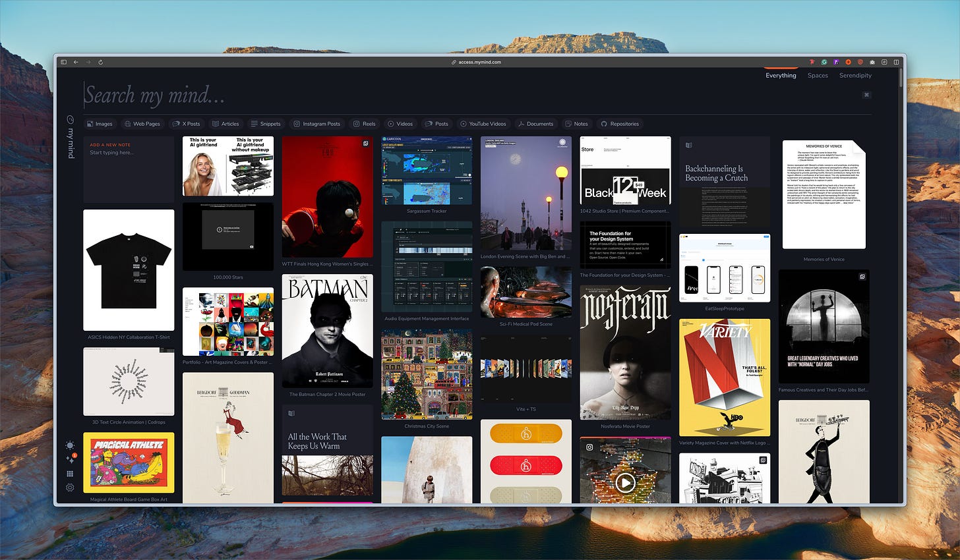Click the grid view icon in sidebar
The height and width of the screenshot is (560, 960).
(x=70, y=474)
